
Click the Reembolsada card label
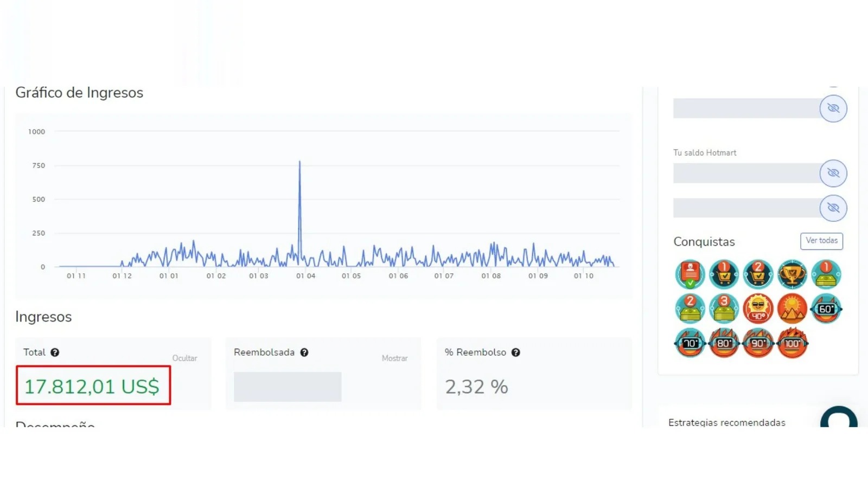click(x=264, y=352)
